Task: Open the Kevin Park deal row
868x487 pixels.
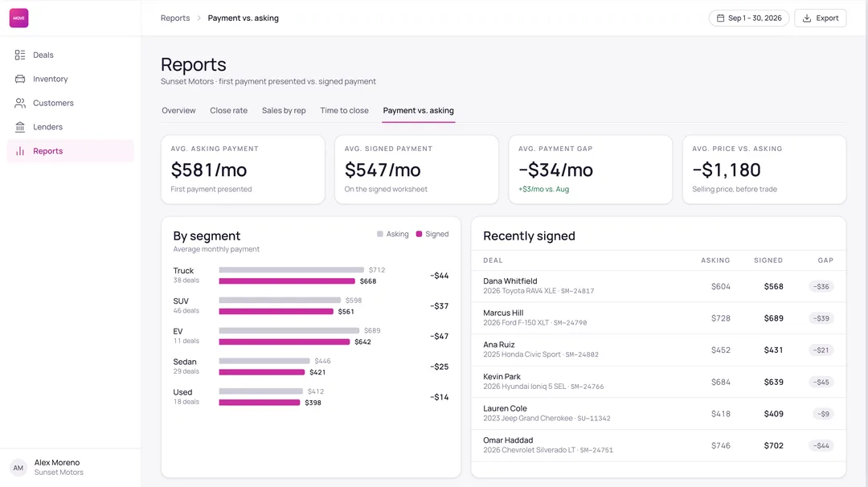Action: point(658,382)
